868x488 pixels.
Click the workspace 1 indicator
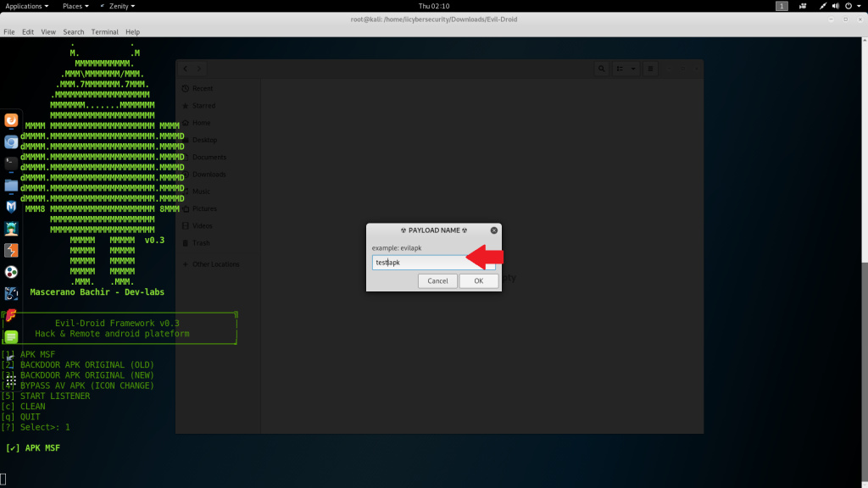click(x=782, y=6)
